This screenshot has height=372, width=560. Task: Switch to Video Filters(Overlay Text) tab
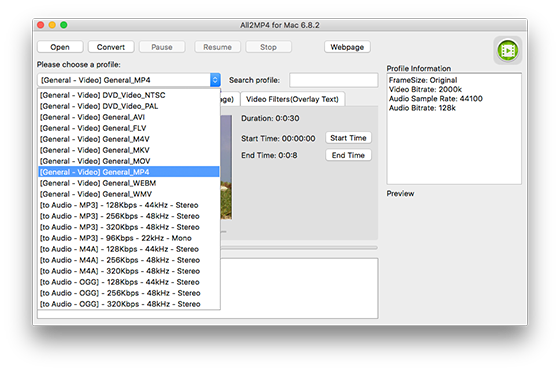tap(292, 99)
